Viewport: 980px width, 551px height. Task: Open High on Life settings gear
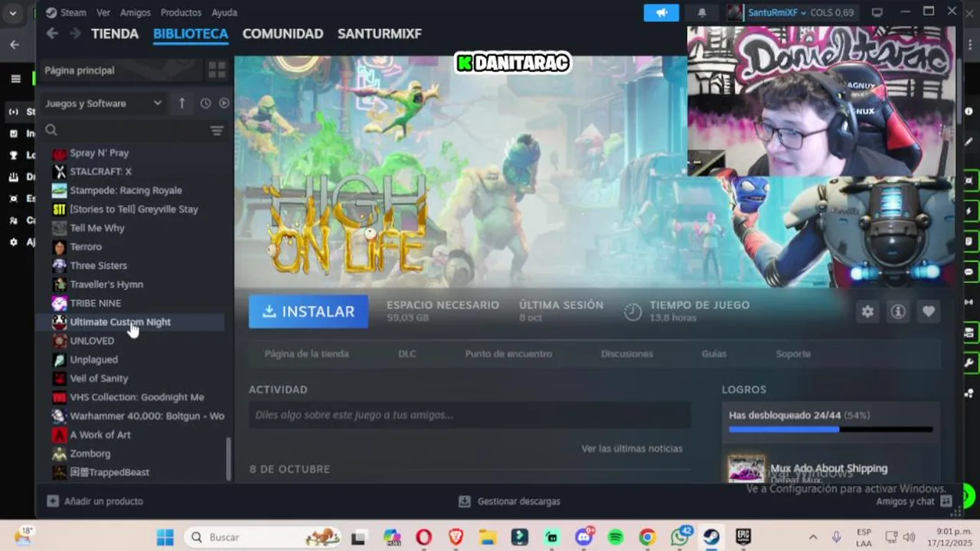(x=867, y=311)
